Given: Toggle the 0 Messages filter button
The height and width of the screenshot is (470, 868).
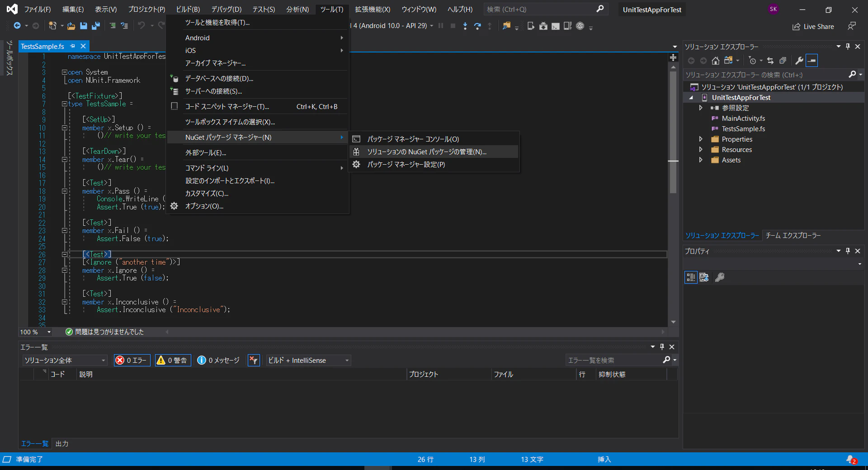Looking at the screenshot, I should [219, 360].
